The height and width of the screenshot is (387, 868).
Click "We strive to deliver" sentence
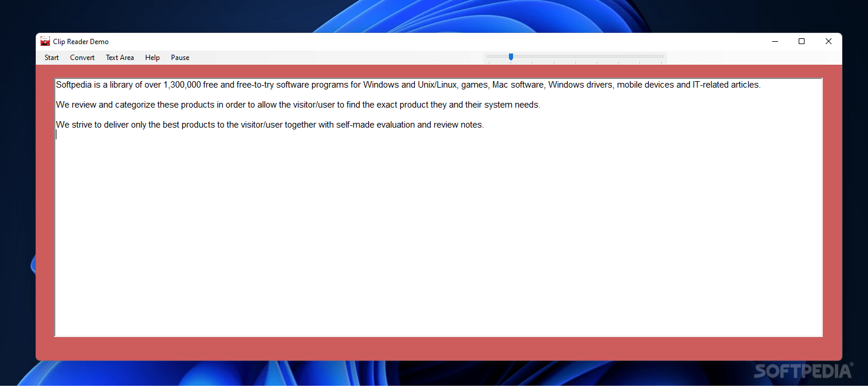270,125
